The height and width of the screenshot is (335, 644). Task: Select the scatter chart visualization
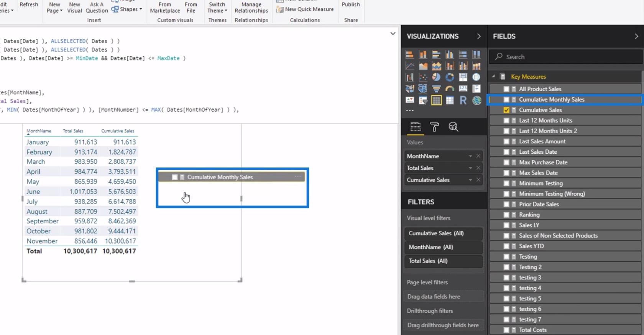[423, 77]
